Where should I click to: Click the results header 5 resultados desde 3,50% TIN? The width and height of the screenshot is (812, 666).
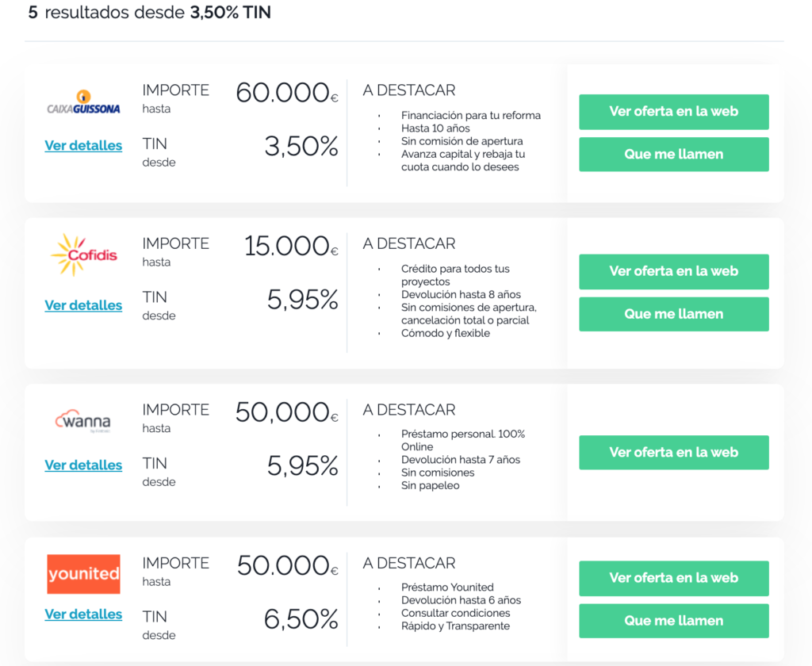150,12
